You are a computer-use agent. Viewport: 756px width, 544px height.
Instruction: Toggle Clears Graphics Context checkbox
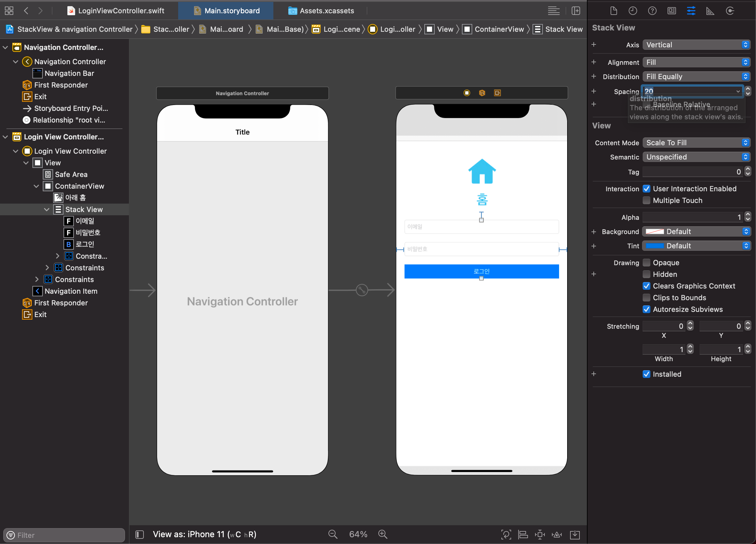coord(646,286)
